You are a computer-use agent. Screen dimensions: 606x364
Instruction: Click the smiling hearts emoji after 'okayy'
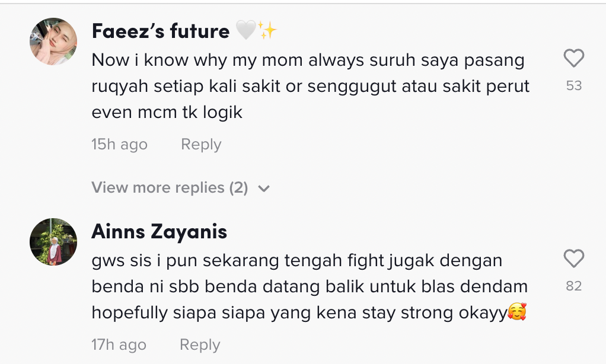click(518, 312)
